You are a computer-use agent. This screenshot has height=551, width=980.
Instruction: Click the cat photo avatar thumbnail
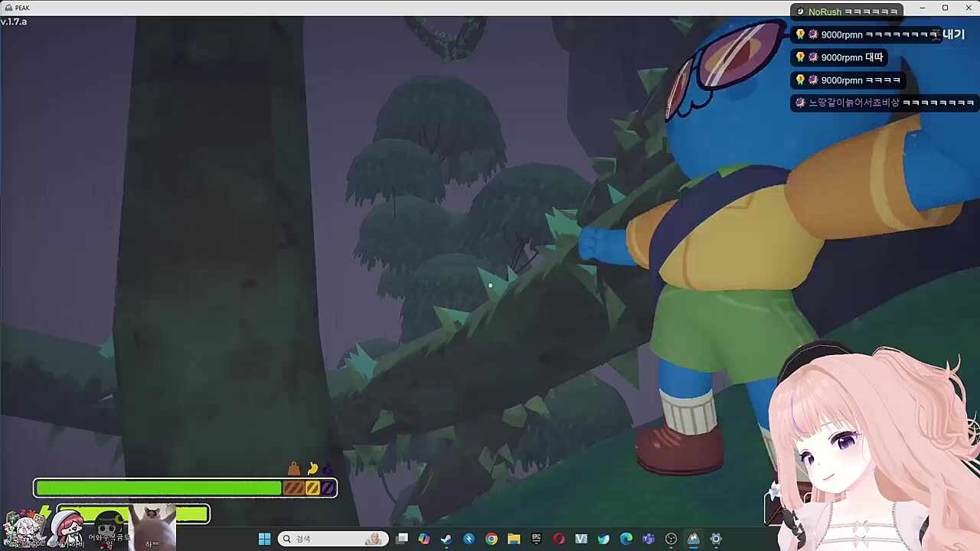[152, 527]
